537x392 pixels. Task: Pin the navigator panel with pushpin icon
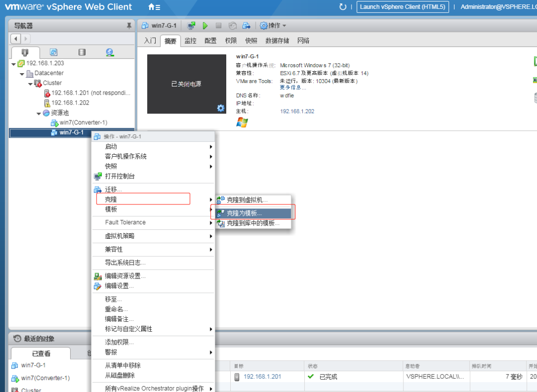pyautogui.click(x=129, y=26)
